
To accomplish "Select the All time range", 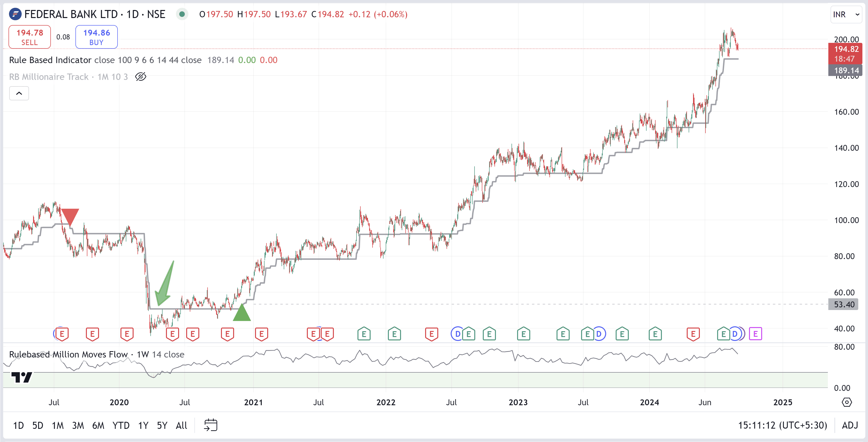I will coord(181,425).
